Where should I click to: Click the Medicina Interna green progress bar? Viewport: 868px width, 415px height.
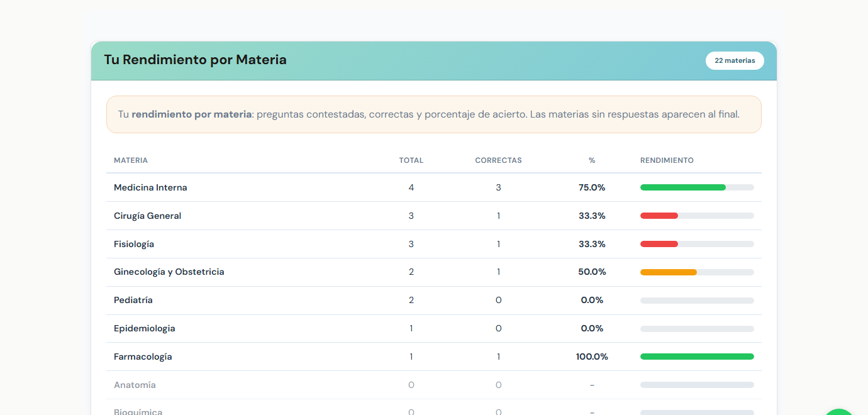(683, 187)
